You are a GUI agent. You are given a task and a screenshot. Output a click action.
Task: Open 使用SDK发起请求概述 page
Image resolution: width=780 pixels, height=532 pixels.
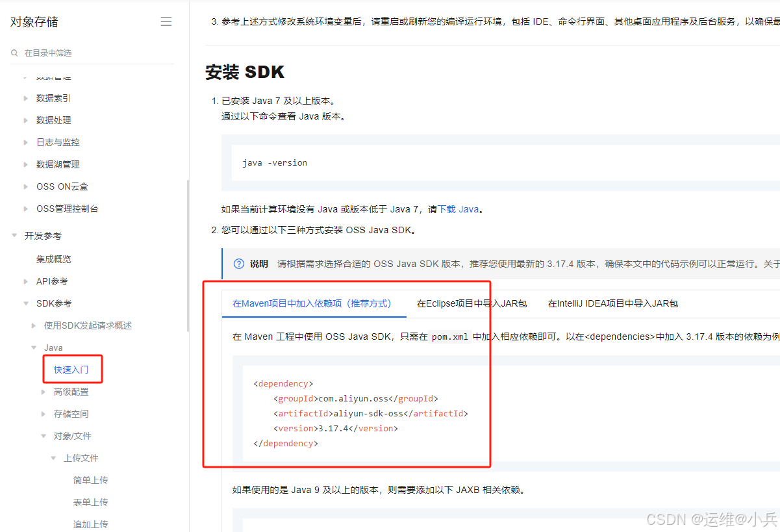tap(88, 325)
